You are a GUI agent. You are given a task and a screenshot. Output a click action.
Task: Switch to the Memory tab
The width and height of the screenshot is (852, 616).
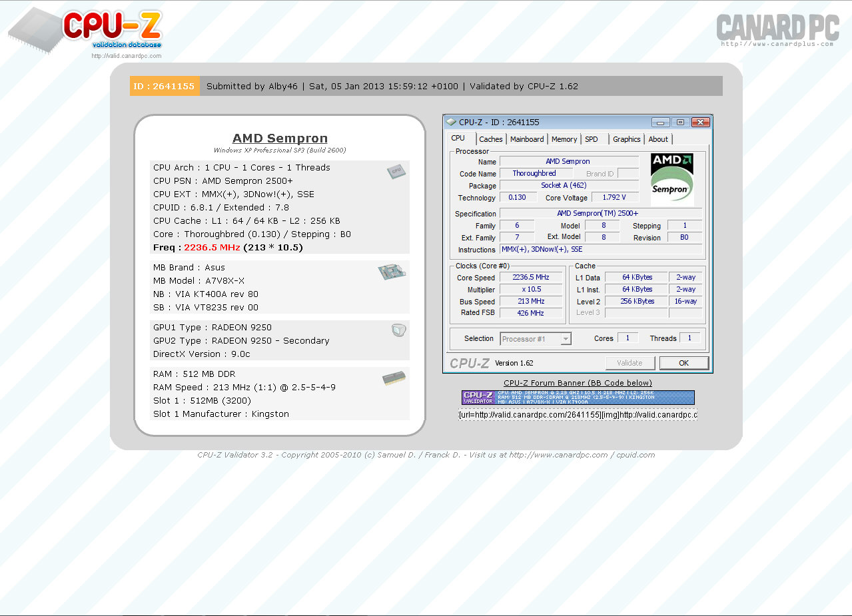point(564,139)
